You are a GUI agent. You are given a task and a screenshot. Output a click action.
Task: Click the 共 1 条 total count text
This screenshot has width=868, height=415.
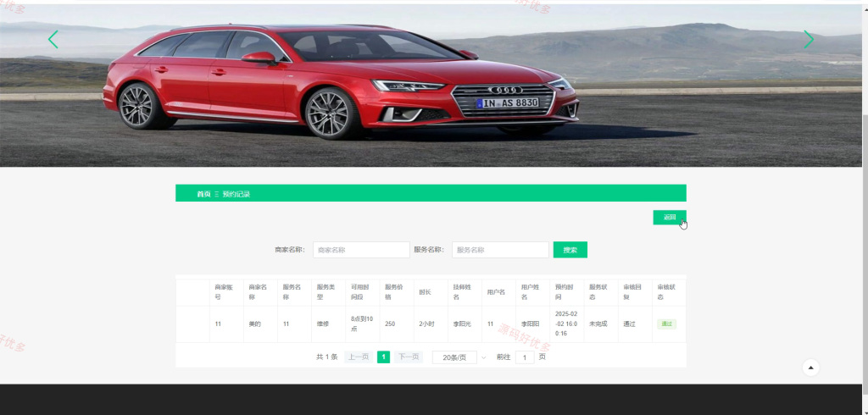click(x=326, y=357)
